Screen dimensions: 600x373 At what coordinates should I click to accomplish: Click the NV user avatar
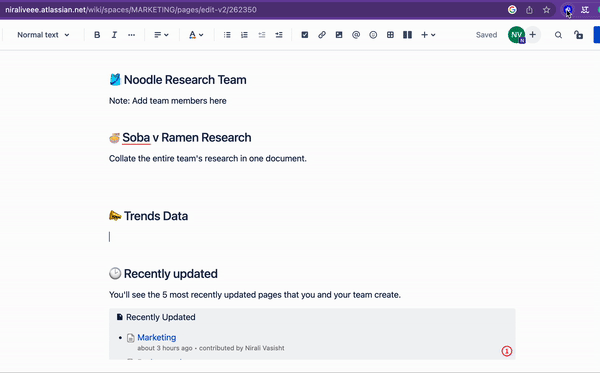click(x=516, y=35)
